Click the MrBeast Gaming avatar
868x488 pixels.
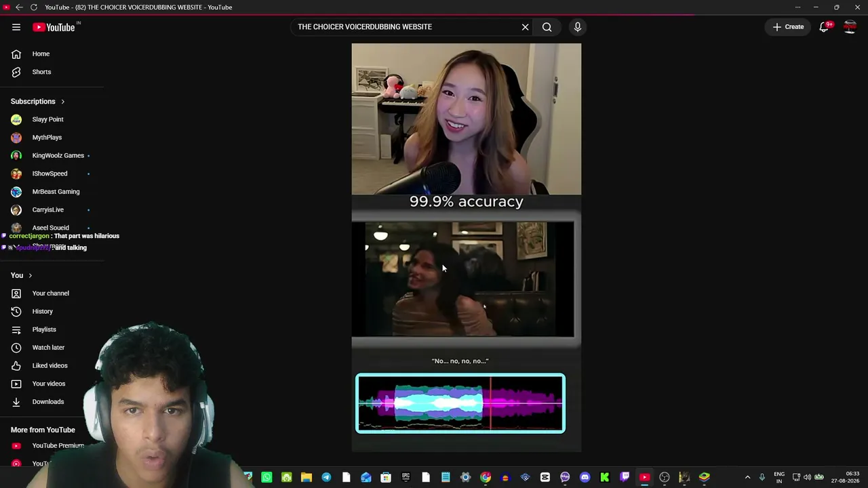[x=16, y=192]
